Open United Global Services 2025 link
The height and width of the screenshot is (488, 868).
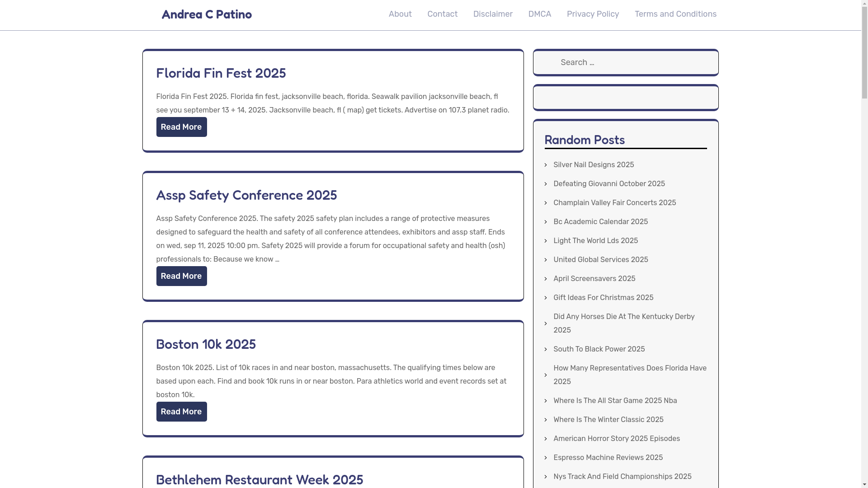(x=600, y=260)
